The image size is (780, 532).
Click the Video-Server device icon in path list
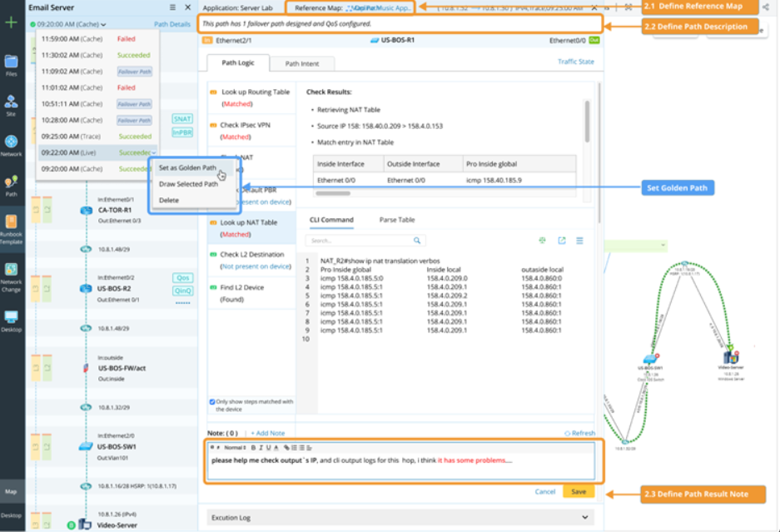(x=85, y=525)
